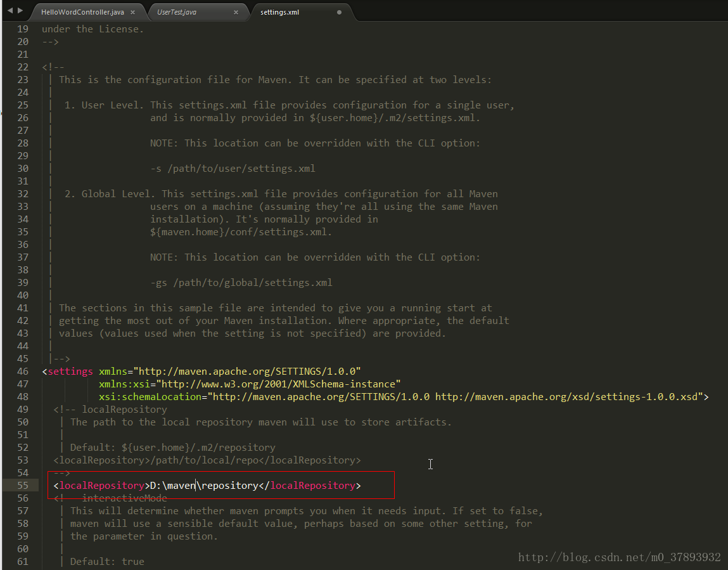The image size is (728, 570).
Task: Click '<!-- localRepository' comment on line 49
Action: tap(110, 410)
